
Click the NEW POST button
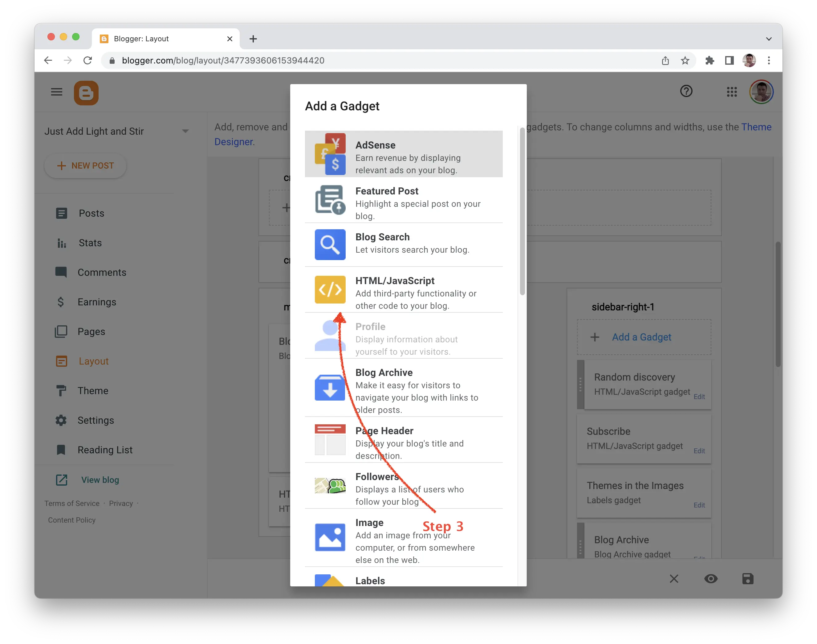85,165
